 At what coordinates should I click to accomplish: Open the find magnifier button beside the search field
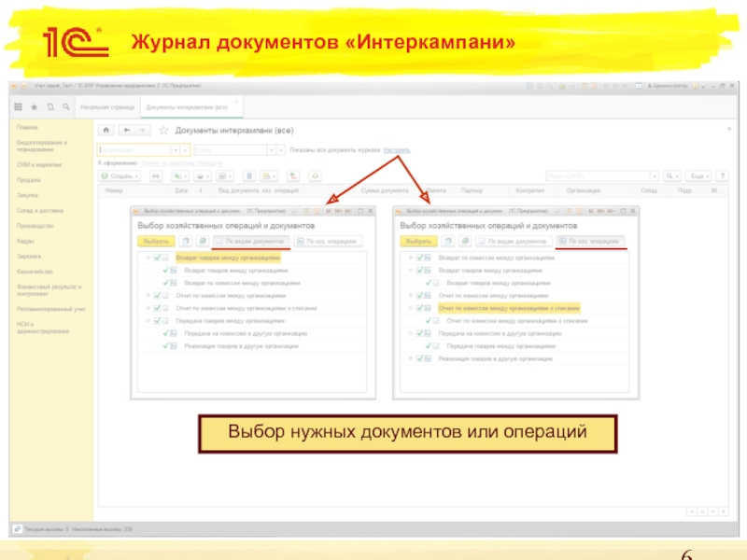(x=671, y=176)
